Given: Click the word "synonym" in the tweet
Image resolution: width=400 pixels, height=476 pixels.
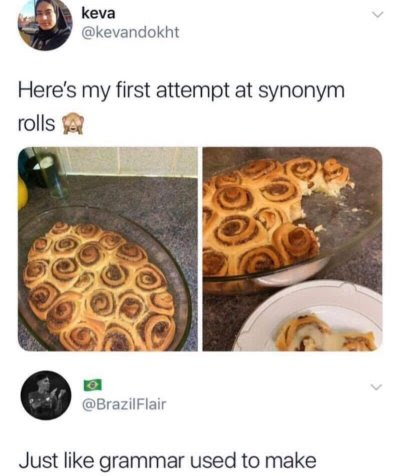Looking at the screenshot, I should (x=301, y=92).
